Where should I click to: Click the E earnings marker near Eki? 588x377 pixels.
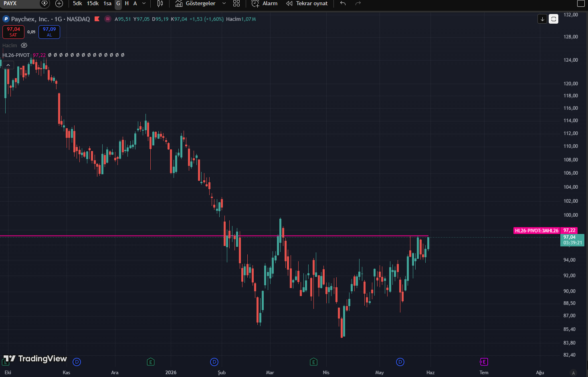(x=5, y=362)
